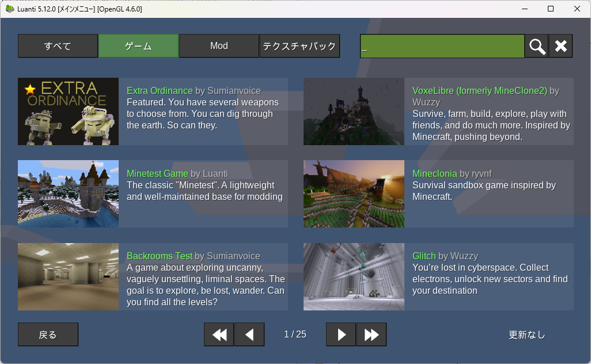
Task: Click the "Survival sandbox game" Mineclonia description
Action: (484, 191)
